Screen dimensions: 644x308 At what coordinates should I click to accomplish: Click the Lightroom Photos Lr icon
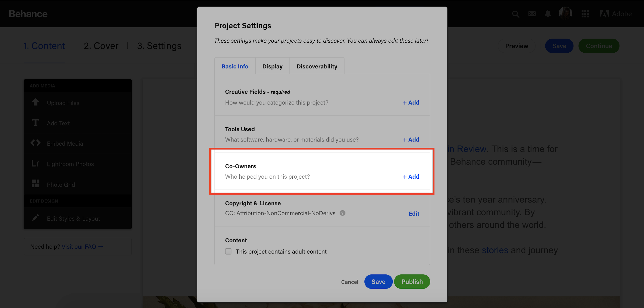click(35, 164)
